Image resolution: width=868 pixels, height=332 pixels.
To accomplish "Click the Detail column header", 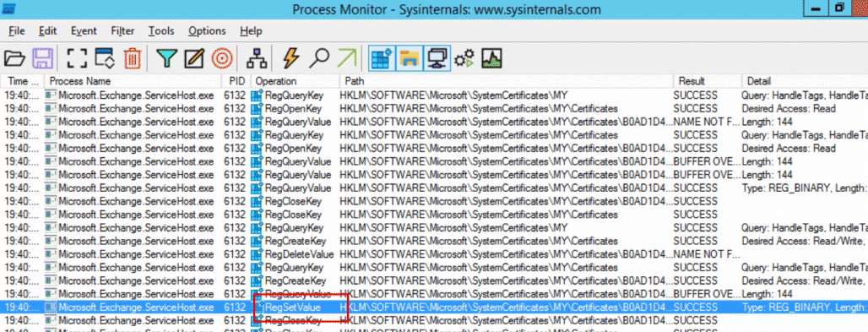I will [805, 81].
